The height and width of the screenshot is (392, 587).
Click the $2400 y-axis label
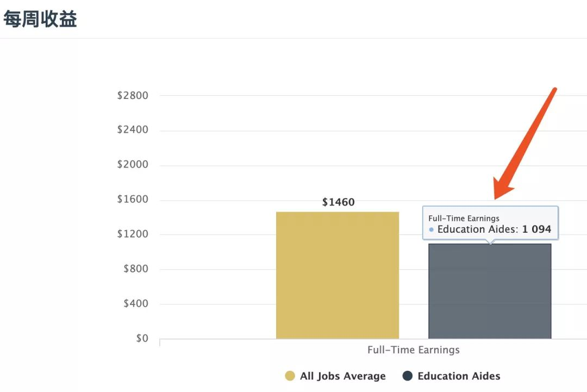point(133,130)
